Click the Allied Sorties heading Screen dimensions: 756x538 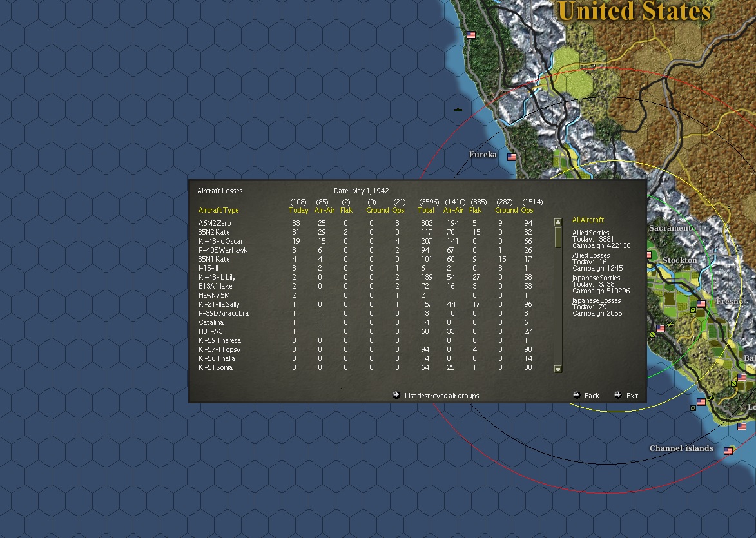tap(590, 233)
